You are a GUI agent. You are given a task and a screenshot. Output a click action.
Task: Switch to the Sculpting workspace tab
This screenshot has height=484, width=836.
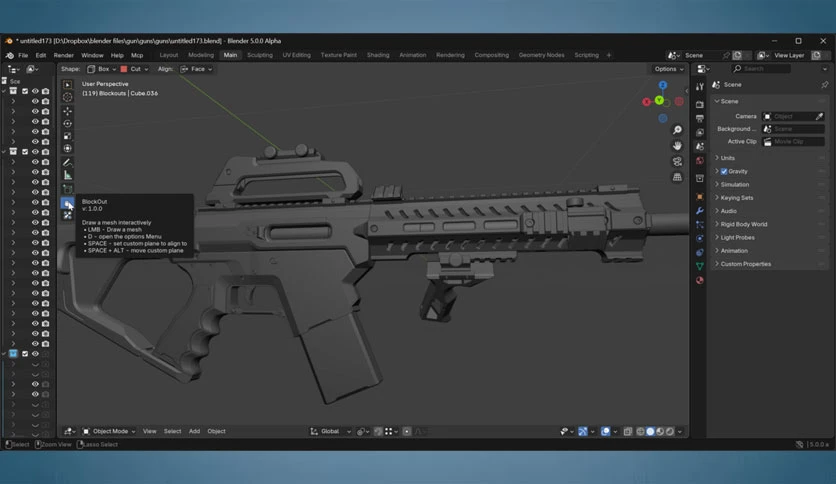[x=260, y=55]
